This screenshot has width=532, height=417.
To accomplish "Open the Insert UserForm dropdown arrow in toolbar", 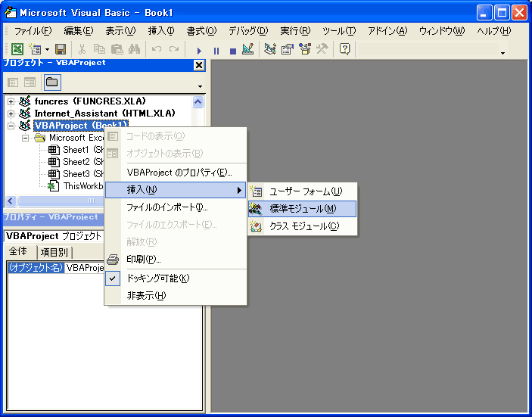I will click(47, 49).
